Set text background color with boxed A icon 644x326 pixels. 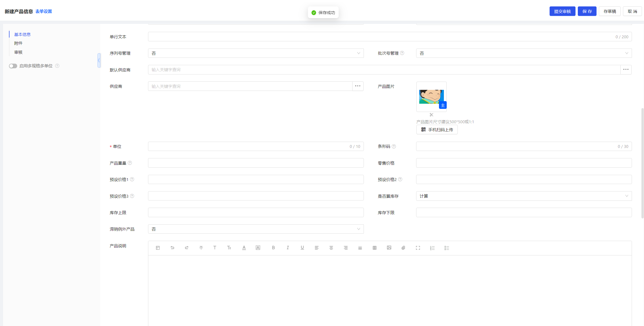pyautogui.click(x=258, y=248)
